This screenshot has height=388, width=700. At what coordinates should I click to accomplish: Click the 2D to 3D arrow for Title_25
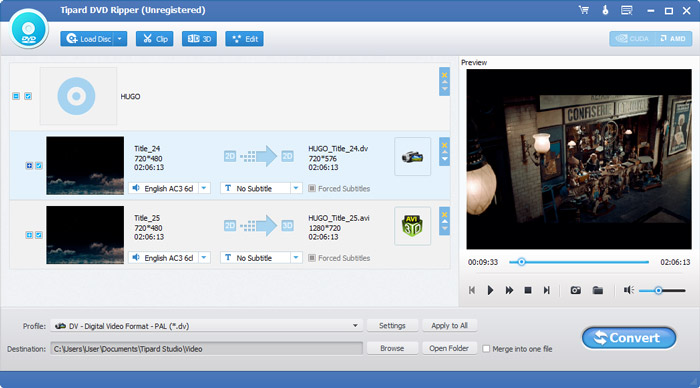(258, 225)
